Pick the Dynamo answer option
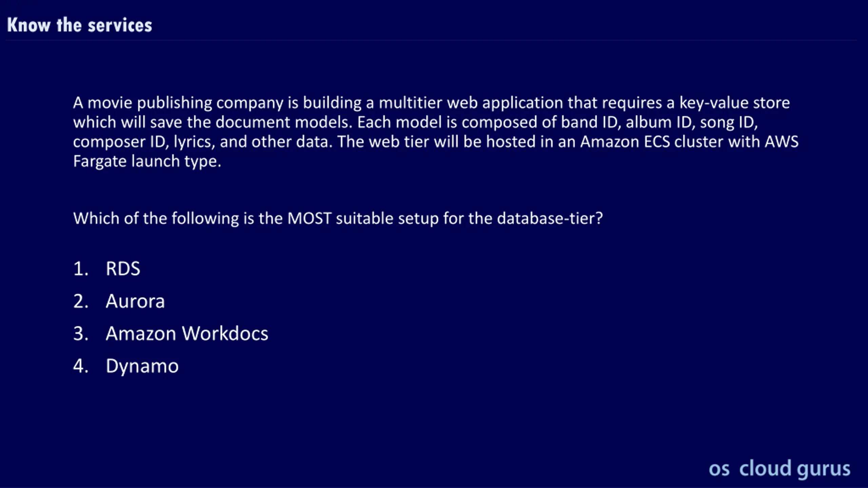This screenshot has width=868, height=488. pos(142,367)
